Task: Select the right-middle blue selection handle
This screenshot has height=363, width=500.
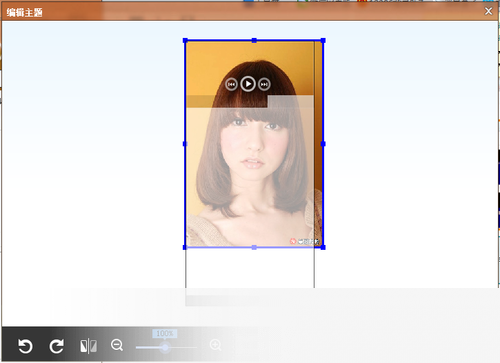Action: pyautogui.click(x=323, y=144)
